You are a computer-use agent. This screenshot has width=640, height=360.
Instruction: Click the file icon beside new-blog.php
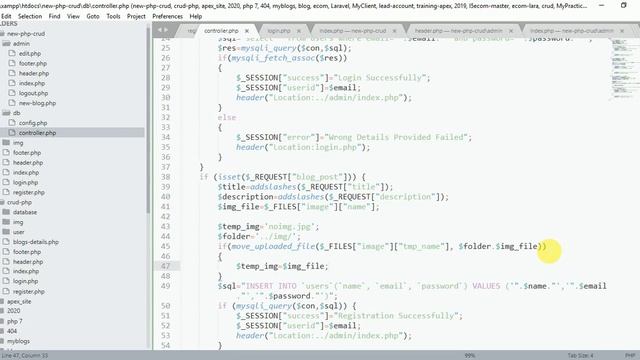[x=12, y=103]
